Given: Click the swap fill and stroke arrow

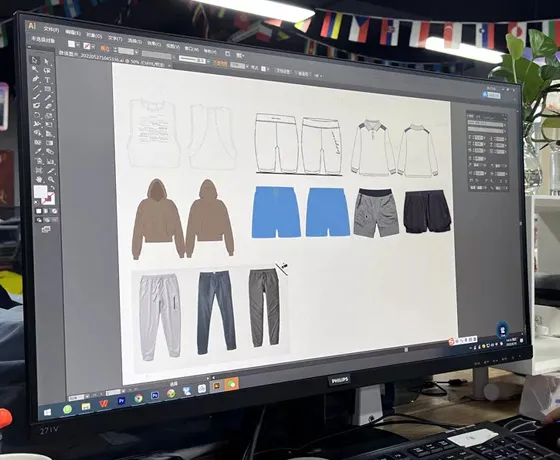Looking at the screenshot, I should (x=52, y=188).
